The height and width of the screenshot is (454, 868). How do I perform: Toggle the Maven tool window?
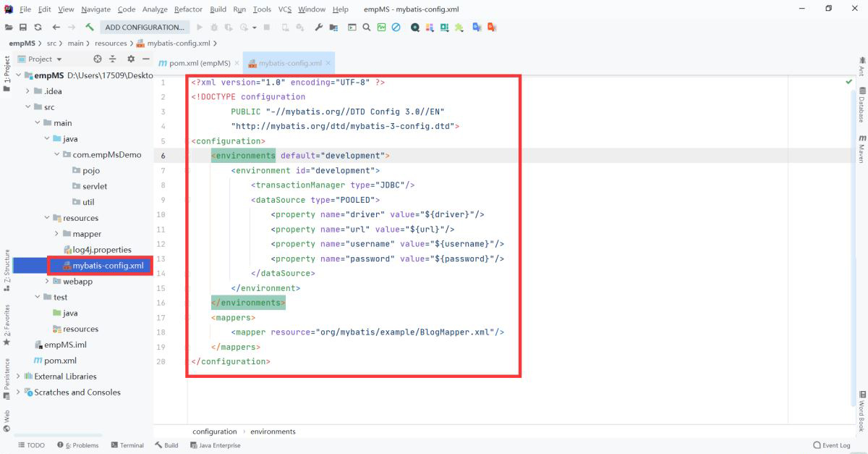tap(861, 148)
